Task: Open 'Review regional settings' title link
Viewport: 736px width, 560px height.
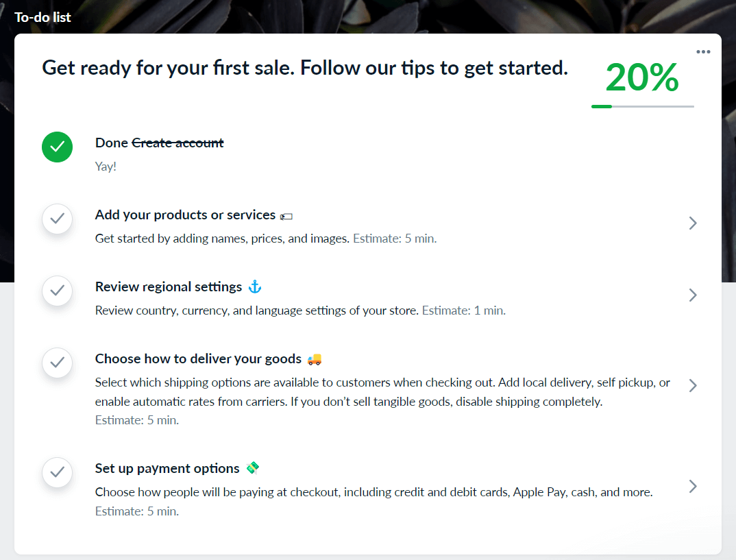Action: (x=169, y=287)
